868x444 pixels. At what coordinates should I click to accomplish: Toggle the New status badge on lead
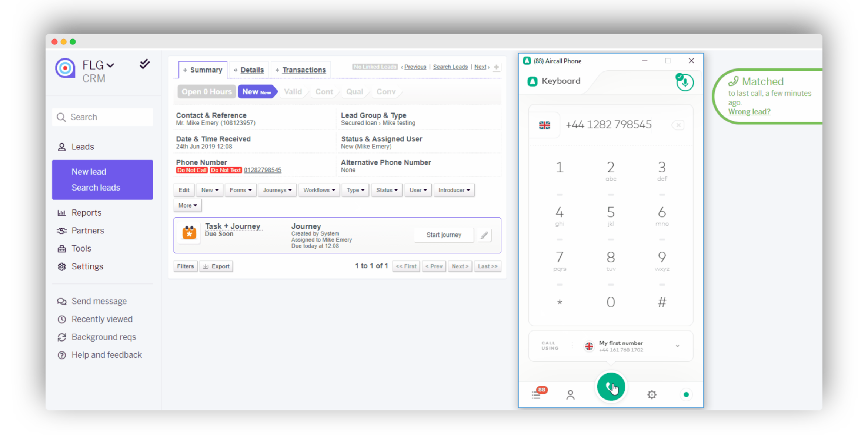tap(256, 92)
